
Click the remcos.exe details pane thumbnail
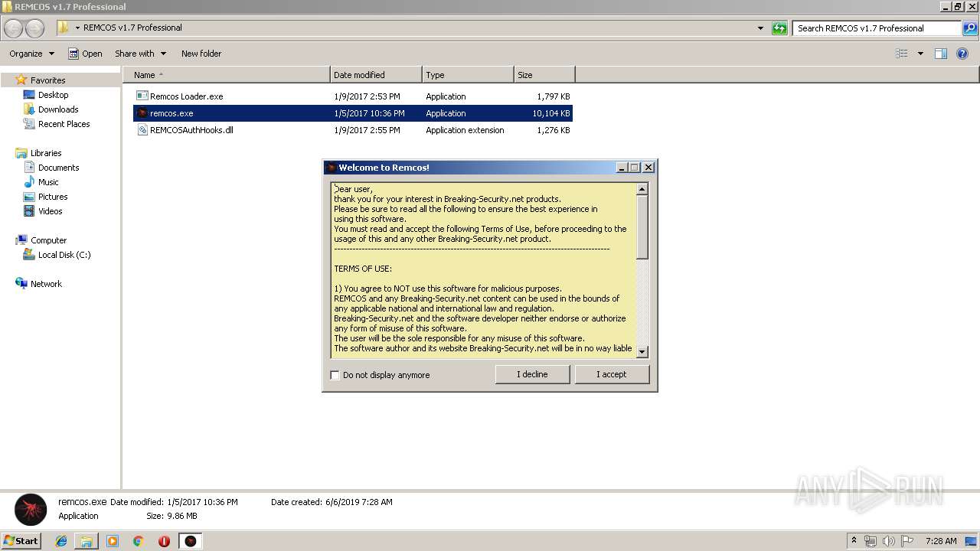point(31,510)
